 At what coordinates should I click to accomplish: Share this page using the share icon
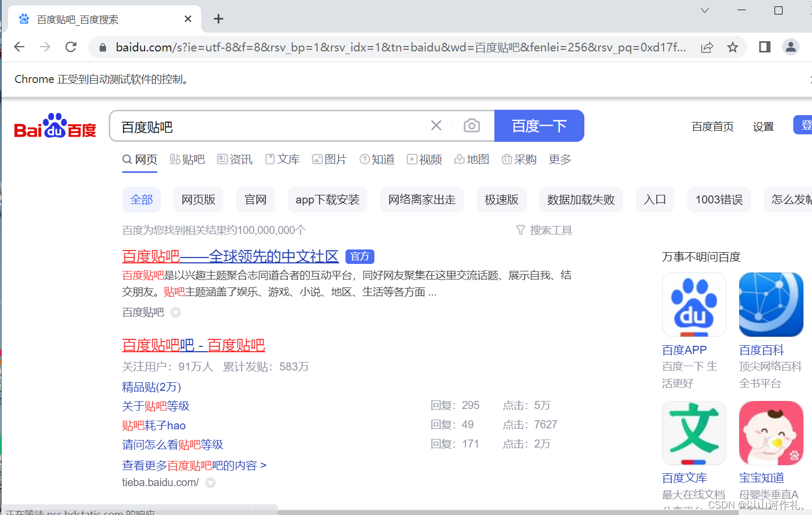pyautogui.click(x=707, y=47)
